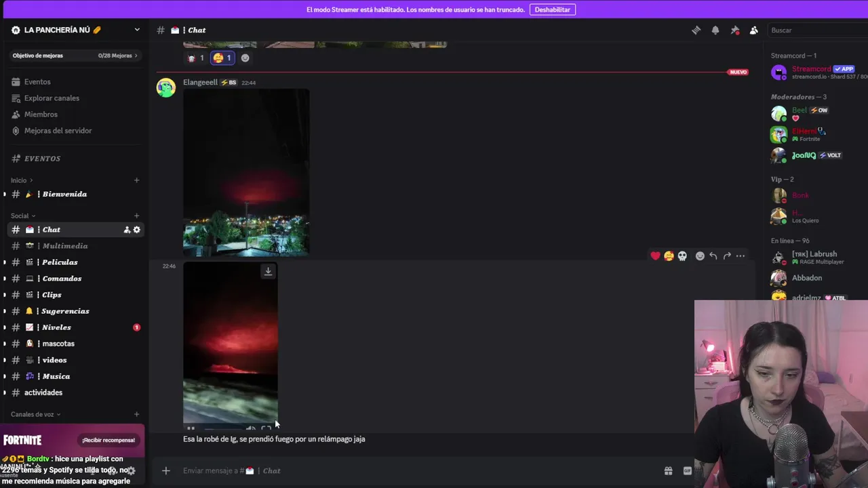This screenshot has height=488, width=868.
Task: Collapse Canales de voz category
Action: [35, 414]
